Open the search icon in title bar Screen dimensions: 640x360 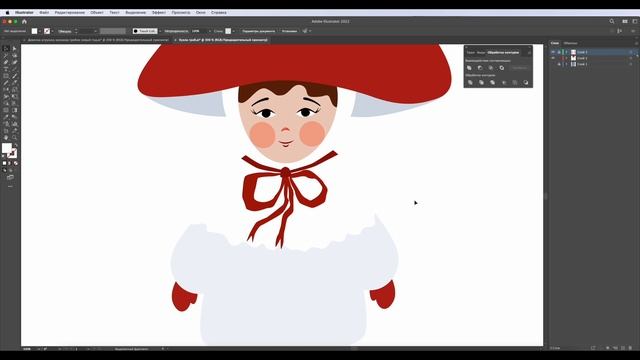tap(612, 21)
